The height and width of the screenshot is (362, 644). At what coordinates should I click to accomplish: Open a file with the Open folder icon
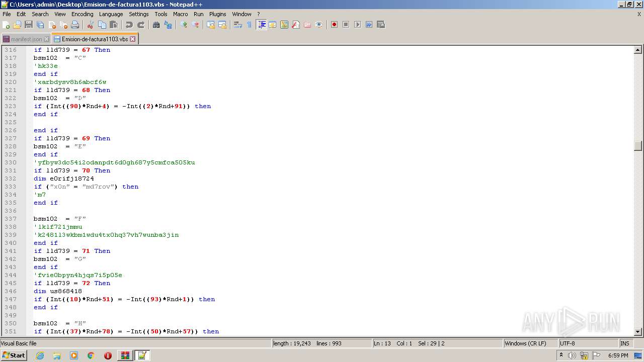pos(17,25)
